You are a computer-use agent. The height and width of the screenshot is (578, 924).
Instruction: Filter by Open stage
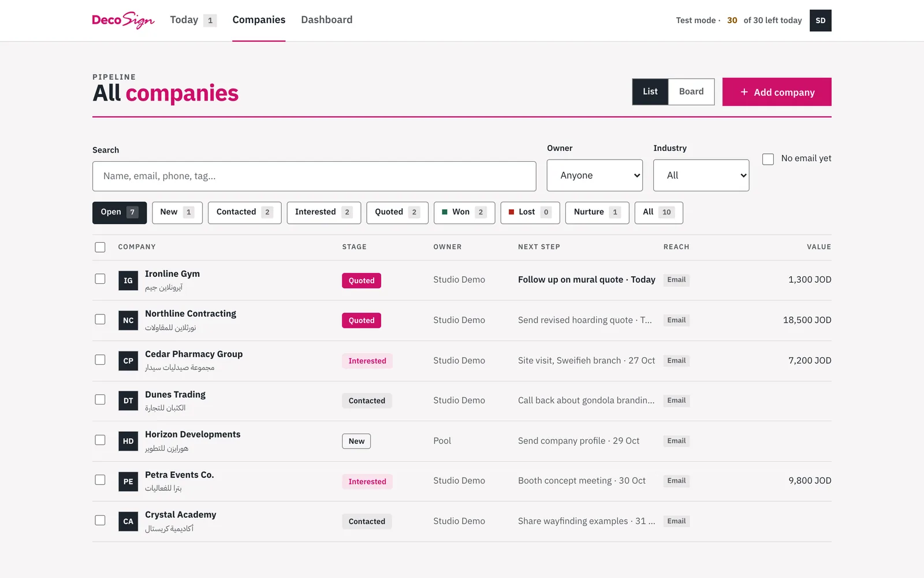(x=120, y=212)
